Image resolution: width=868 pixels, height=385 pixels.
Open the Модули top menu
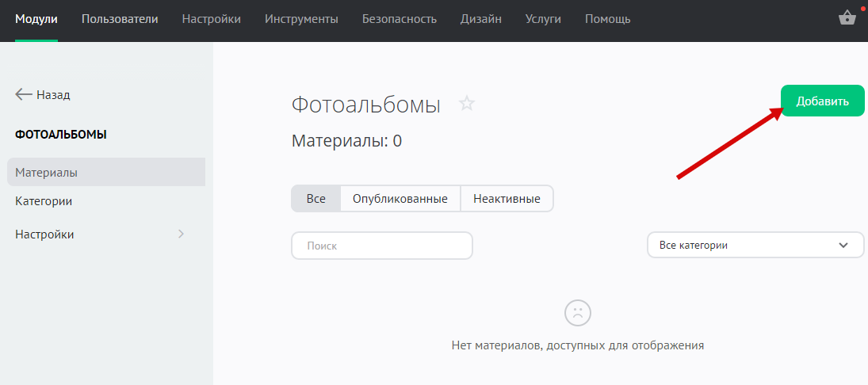click(36, 19)
